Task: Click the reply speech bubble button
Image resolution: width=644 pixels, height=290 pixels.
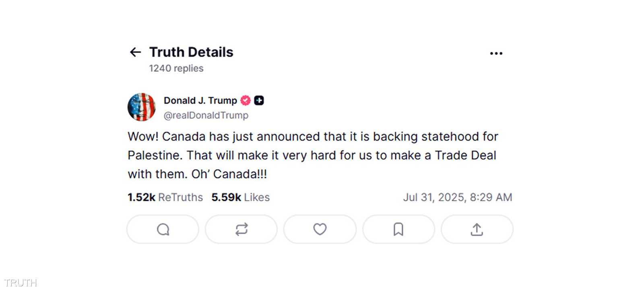Action: [163, 229]
